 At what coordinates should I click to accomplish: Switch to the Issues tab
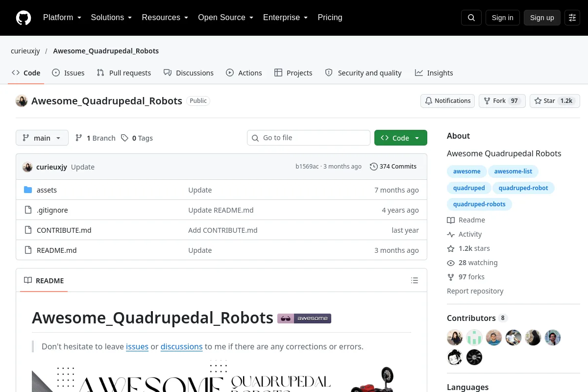click(68, 73)
